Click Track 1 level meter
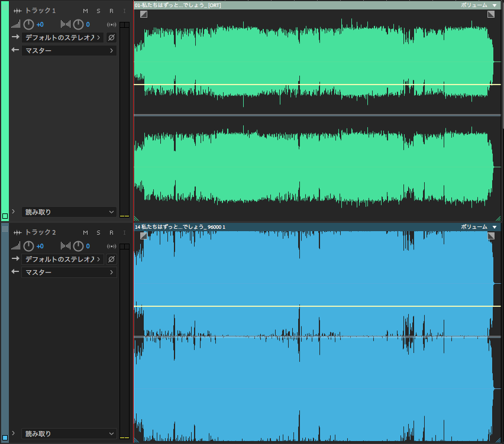The width and height of the screenshot is (504, 444). point(124,119)
